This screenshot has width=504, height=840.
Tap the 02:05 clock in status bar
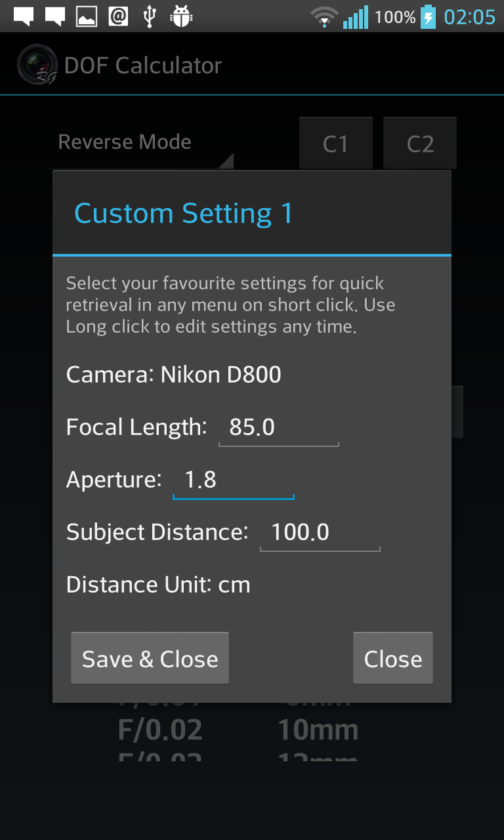(469, 16)
